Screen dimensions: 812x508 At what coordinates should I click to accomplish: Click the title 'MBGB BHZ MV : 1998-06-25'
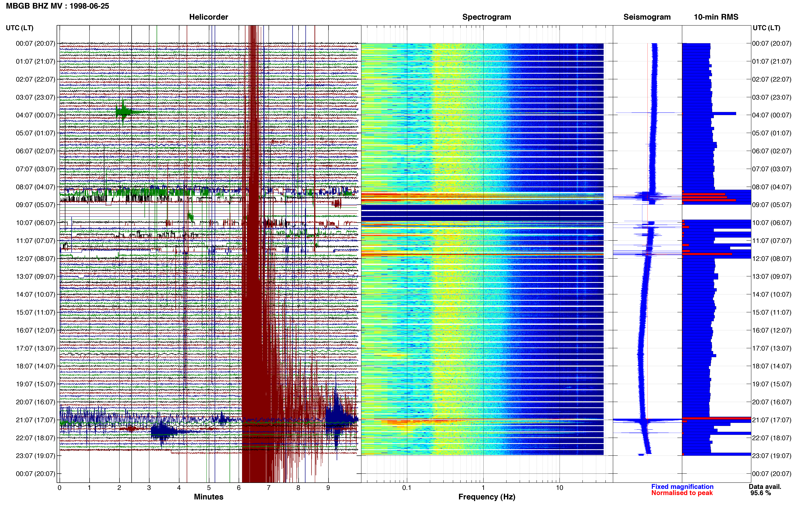pyautogui.click(x=57, y=6)
